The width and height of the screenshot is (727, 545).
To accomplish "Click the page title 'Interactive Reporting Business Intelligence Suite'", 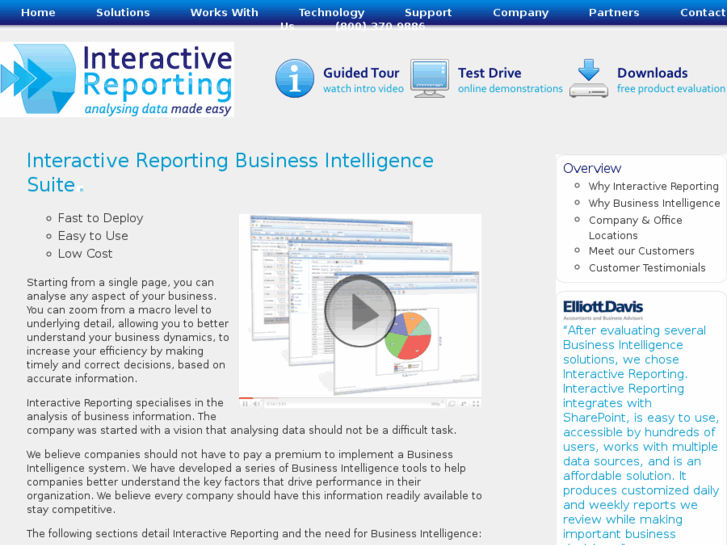I will pos(230,173).
